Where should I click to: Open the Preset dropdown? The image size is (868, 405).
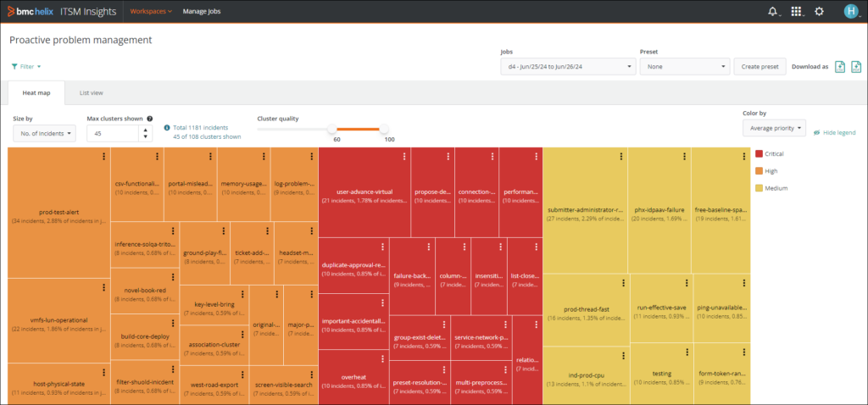(x=683, y=66)
